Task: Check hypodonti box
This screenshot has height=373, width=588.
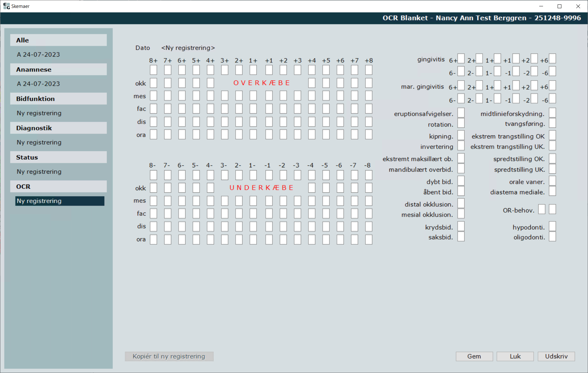Action: point(553,226)
